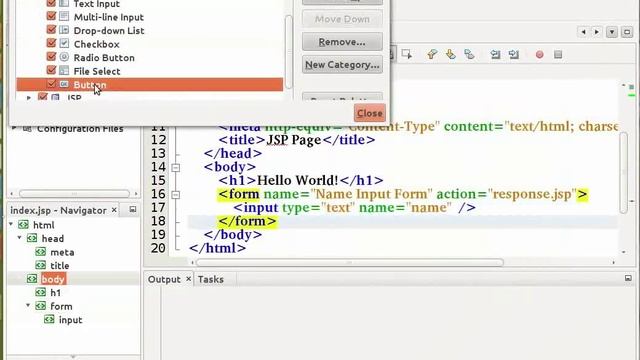Switch to the index.jsp - Navigator tab
The height and width of the screenshot is (360, 640).
[x=58, y=210]
